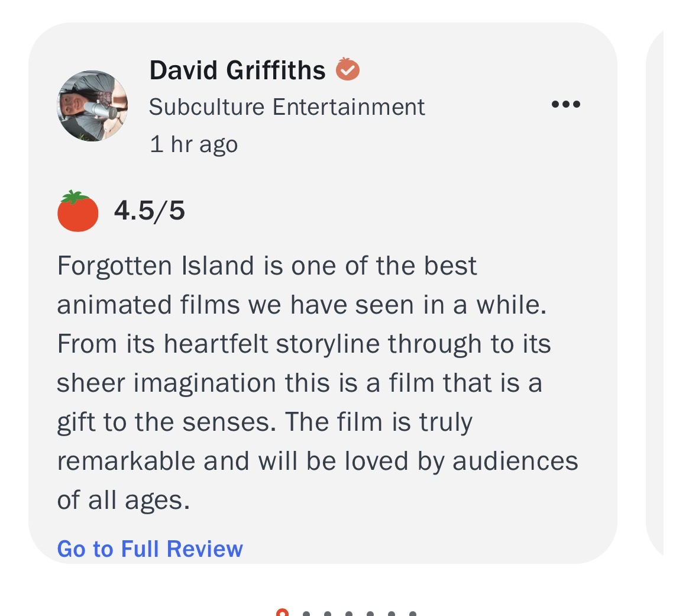The height and width of the screenshot is (616, 676).
Task: Open the David Griffiths critic name
Action: point(237,70)
